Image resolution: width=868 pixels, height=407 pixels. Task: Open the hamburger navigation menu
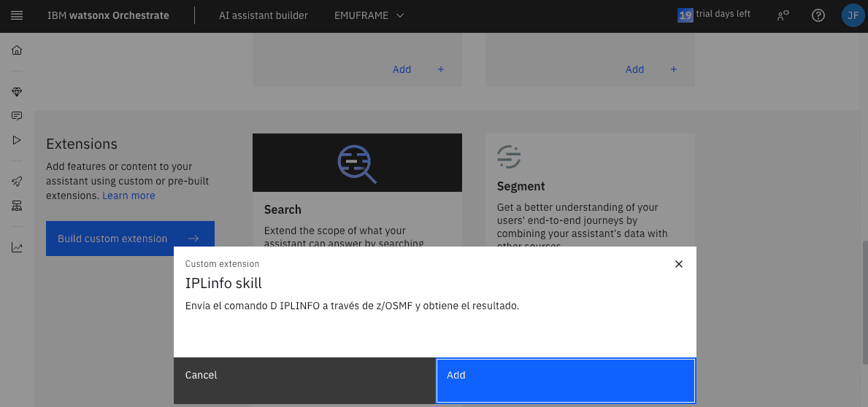coord(17,15)
